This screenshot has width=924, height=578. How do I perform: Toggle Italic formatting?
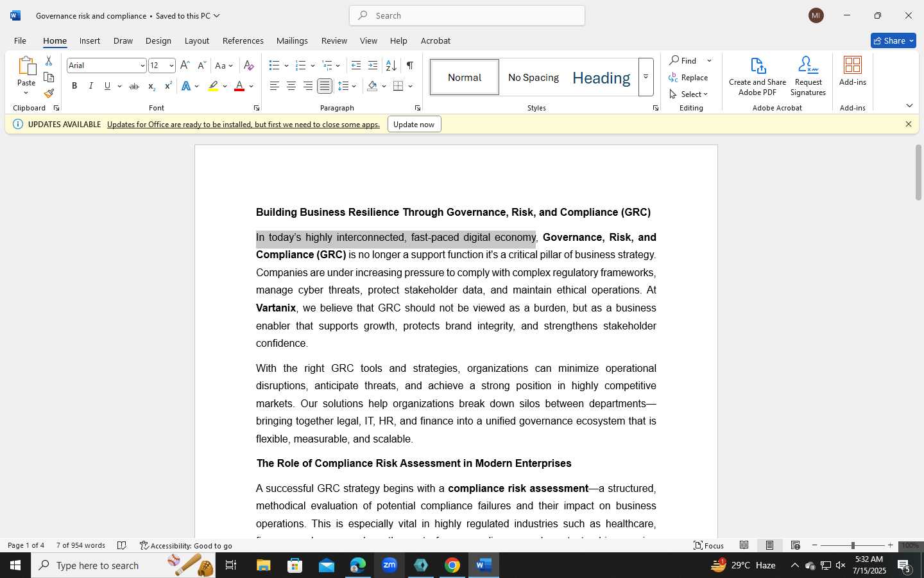point(91,86)
